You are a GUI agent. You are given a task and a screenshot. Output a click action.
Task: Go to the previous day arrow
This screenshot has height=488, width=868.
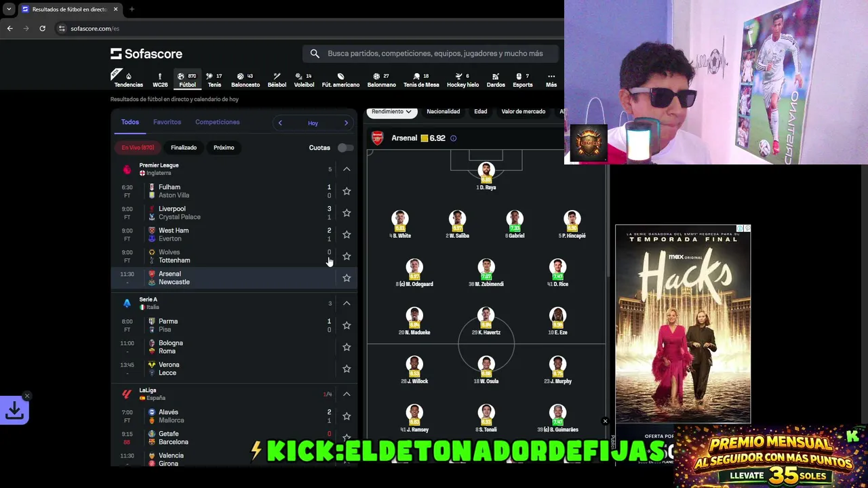pos(280,123)
